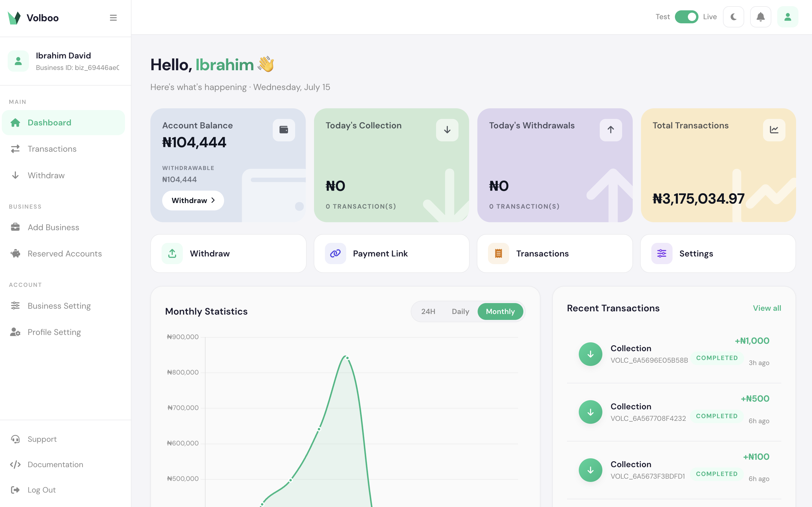Click the chain link icon on Payment Link
The height and width of the screenshot is (507, 812).
(335, 253)
